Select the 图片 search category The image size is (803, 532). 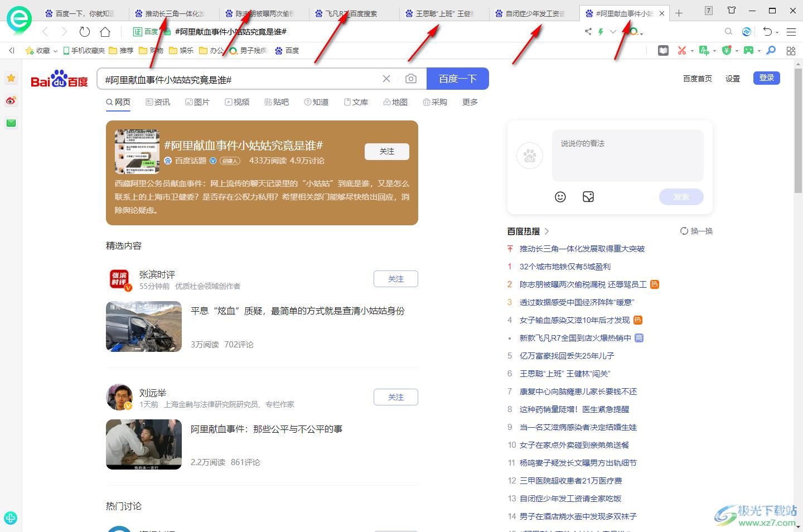pos(197,102)
